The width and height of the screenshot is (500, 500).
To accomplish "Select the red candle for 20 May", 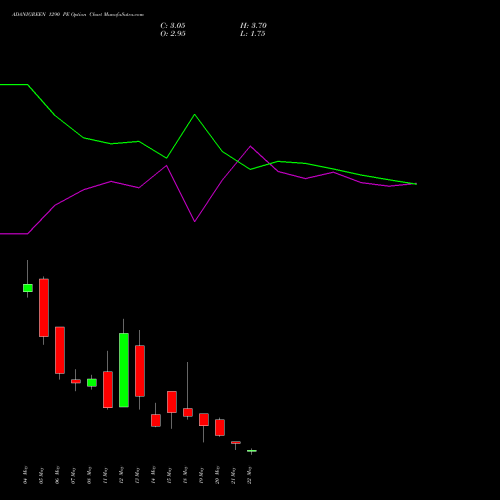I will (x=220, y=427).
